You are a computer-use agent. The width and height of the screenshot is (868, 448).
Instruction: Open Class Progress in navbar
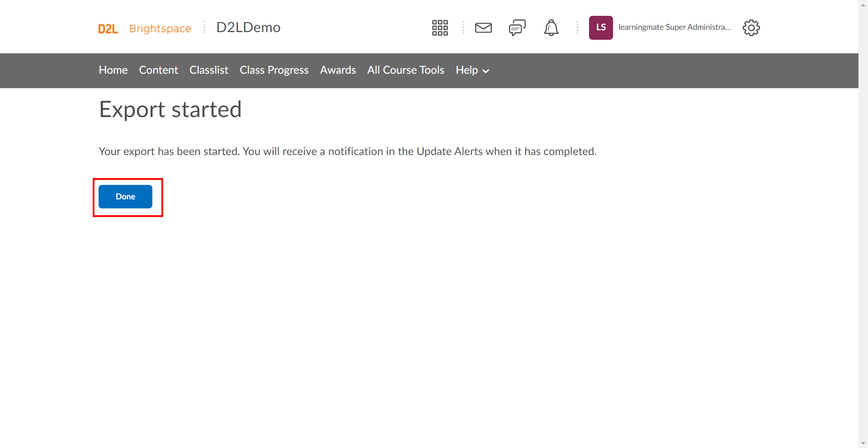pyautogui.click(x=274, y=70)
